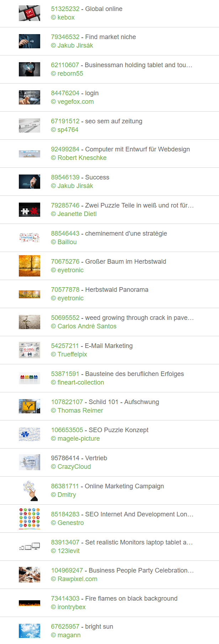Viewport: 219px width, 644px height.
Task: Open the Online Marketing Campaign thumbnail
Action: [30, 490]
